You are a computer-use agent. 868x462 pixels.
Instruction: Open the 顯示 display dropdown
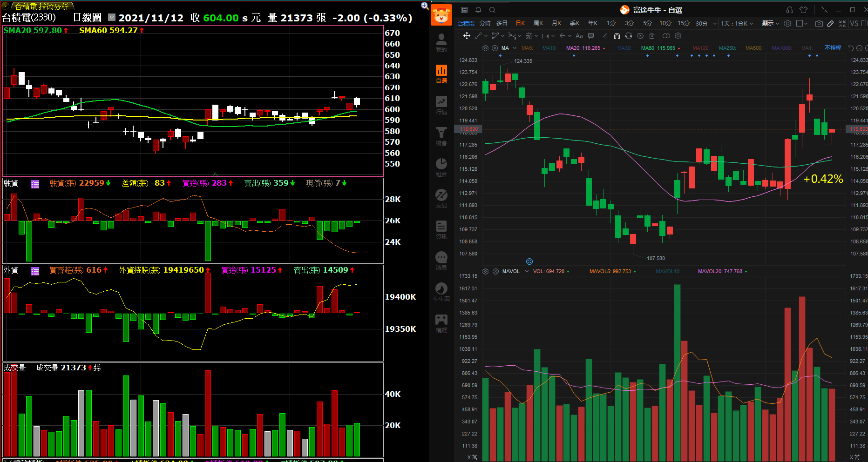coord(771,23)
